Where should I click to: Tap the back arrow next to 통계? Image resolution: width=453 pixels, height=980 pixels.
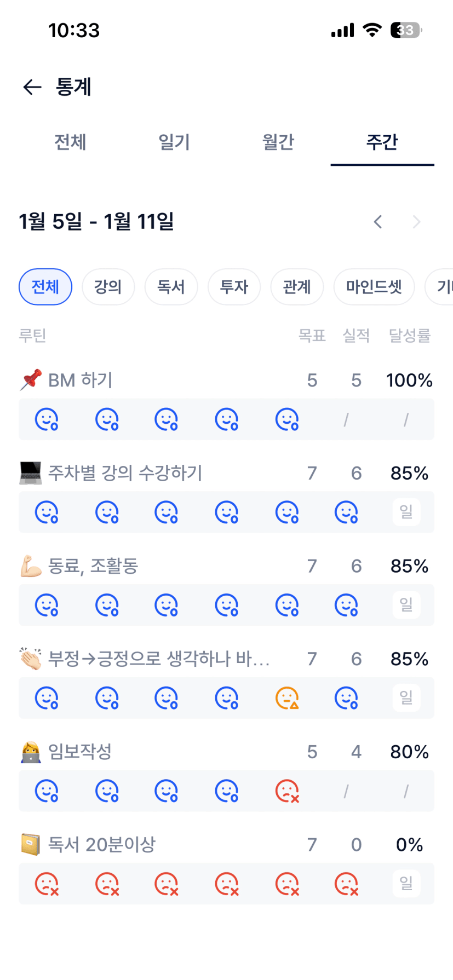(32, 87)
